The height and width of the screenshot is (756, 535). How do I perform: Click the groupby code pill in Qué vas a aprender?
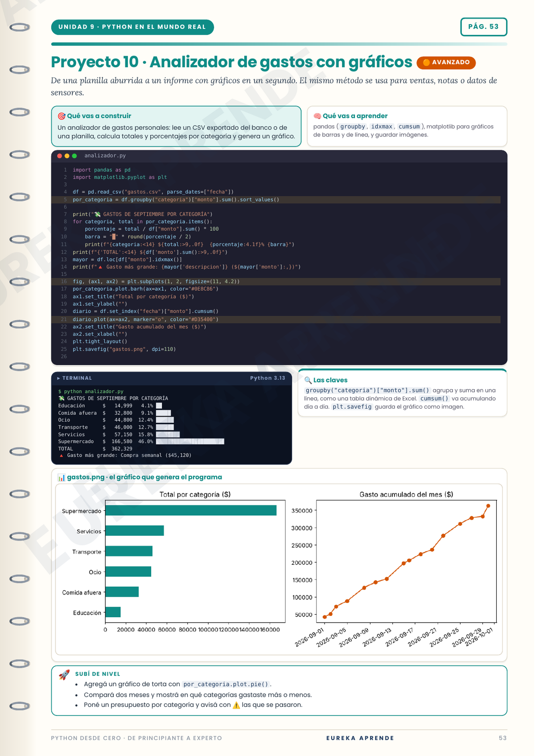click(353, 127)
